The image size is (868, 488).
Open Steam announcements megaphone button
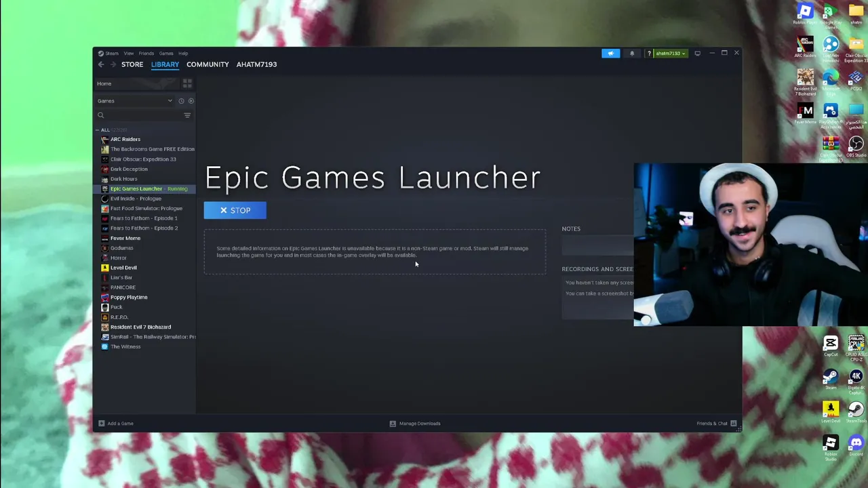(x=610, y=53)
